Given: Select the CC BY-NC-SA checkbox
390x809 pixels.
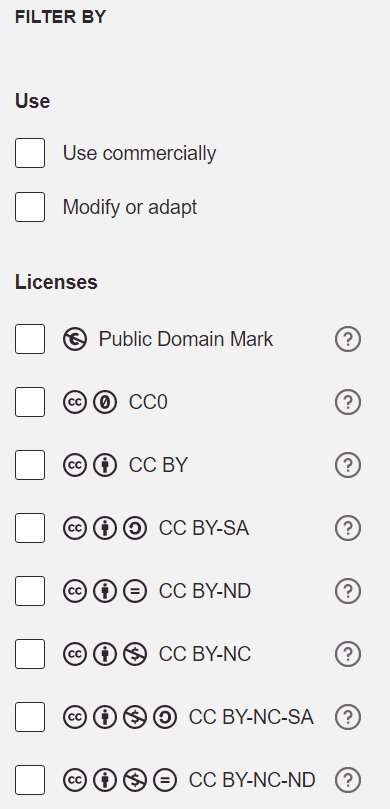Looking at the screenshot, I should pyautogui.click(x=30, y=717).
